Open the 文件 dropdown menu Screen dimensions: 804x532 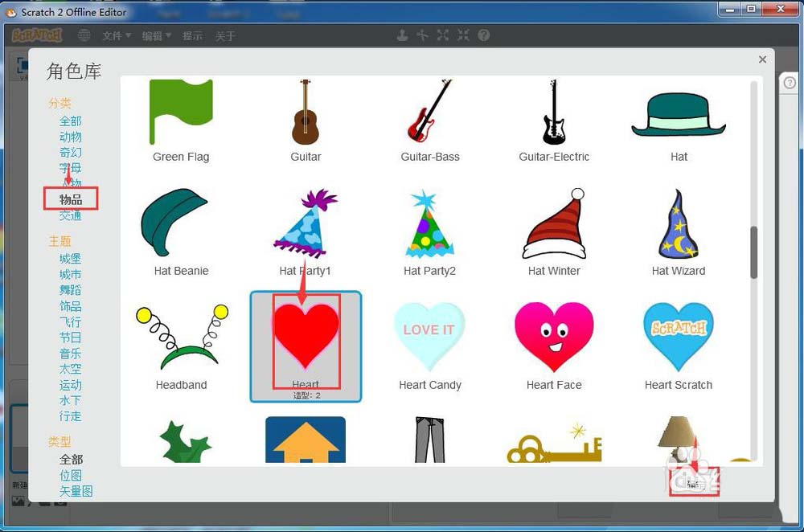[x=117, y=36]
